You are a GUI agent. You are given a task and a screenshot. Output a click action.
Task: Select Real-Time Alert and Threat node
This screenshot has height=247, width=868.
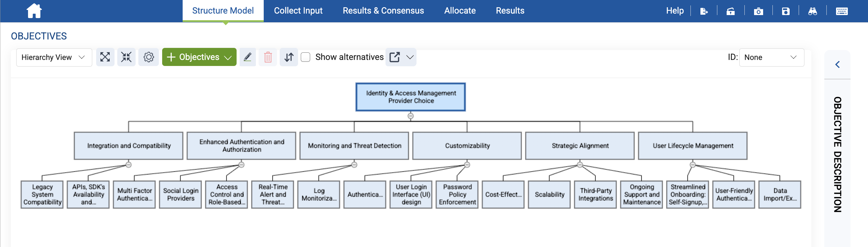tap(273, 194)
